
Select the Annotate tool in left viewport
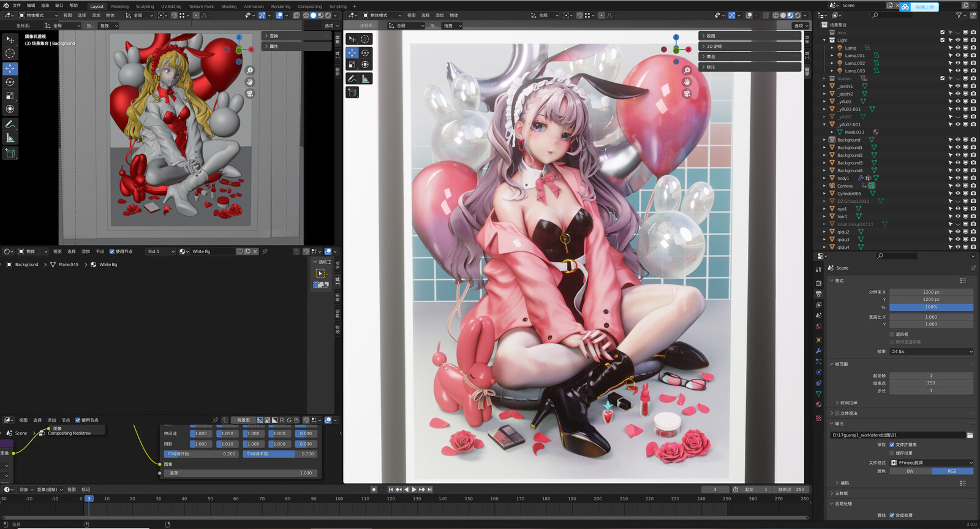point(10,124)
